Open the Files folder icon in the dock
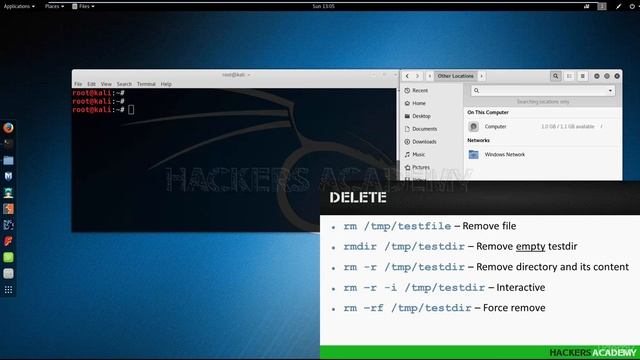Viewport: 640px width, 360px height. click(8, 160)
